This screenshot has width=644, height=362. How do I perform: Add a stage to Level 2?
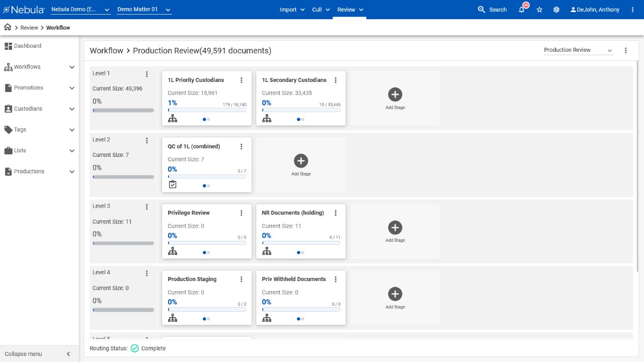coord(301,165)
